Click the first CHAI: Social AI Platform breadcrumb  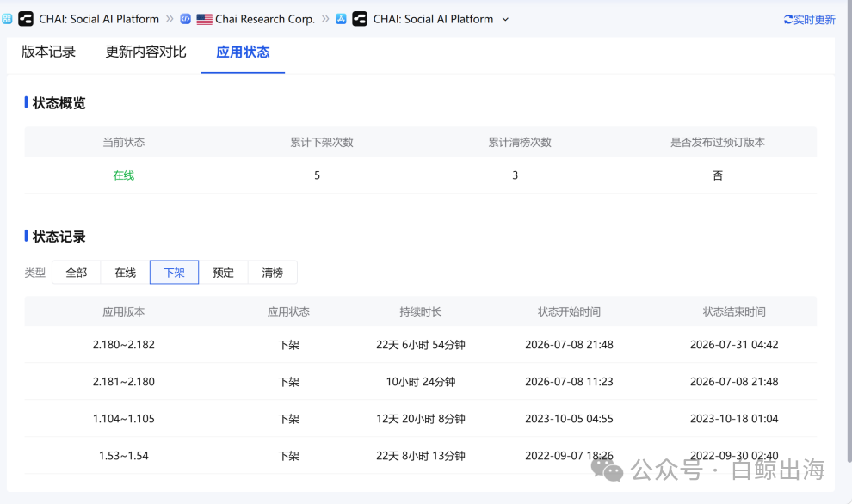coord(99,19)
